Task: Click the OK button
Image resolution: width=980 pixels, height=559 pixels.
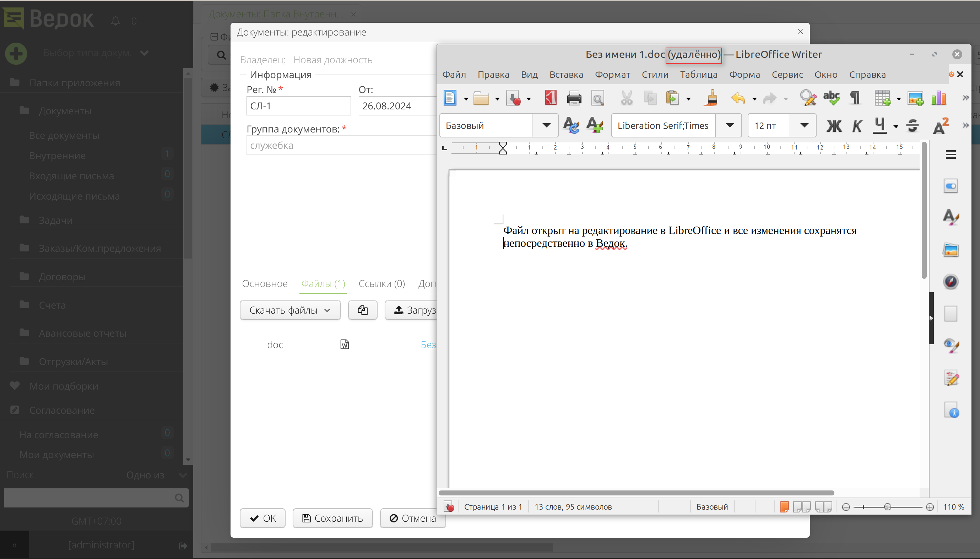Action: coord(262,518)
